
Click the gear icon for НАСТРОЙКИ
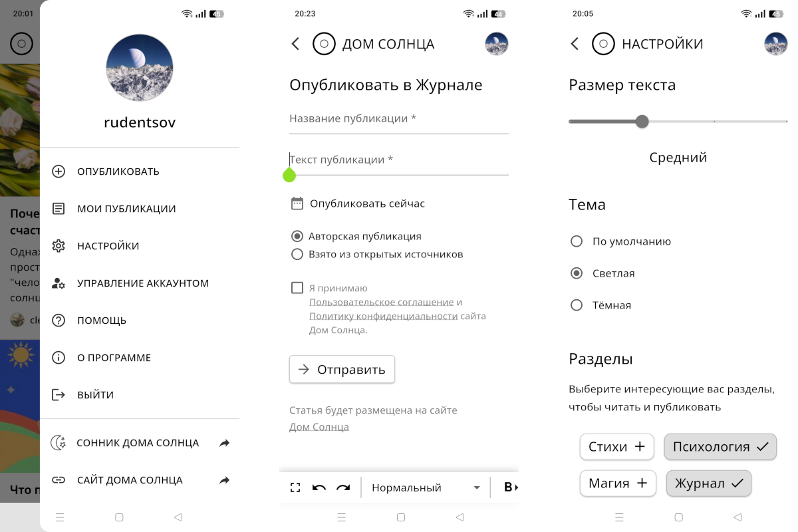pos(59,246)
